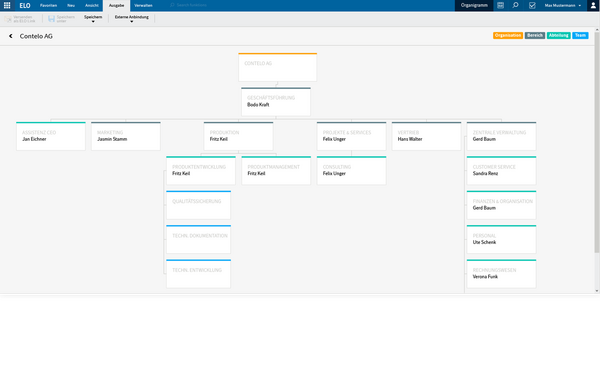Screen dimensions: 600x375
Task: Go back with arrow beside Contelo AG
Action: click(x=11, y=36)
